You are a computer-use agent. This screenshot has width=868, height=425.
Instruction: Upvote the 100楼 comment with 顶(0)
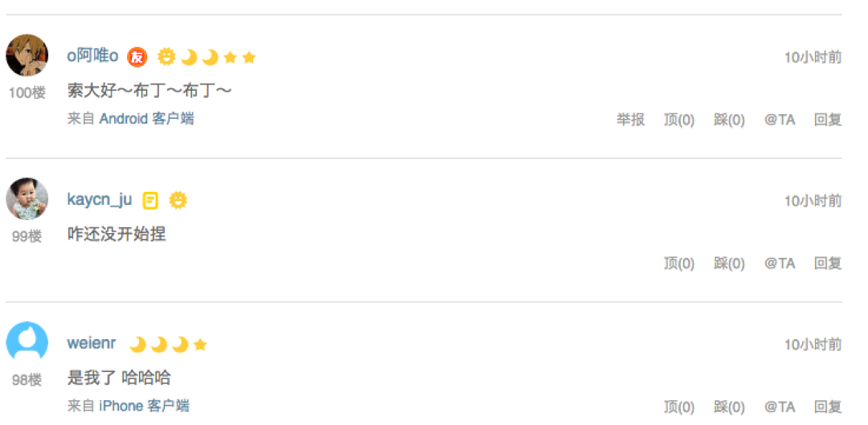[678, 120]
